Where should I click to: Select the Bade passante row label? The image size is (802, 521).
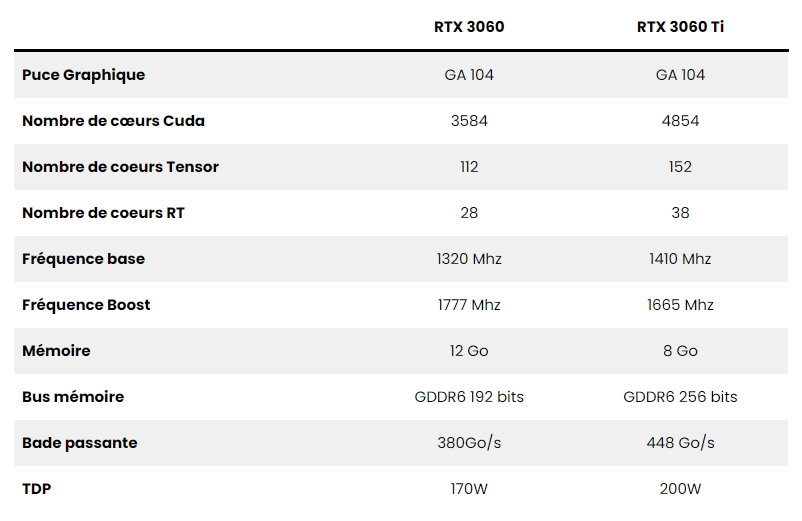click(79, 443)
